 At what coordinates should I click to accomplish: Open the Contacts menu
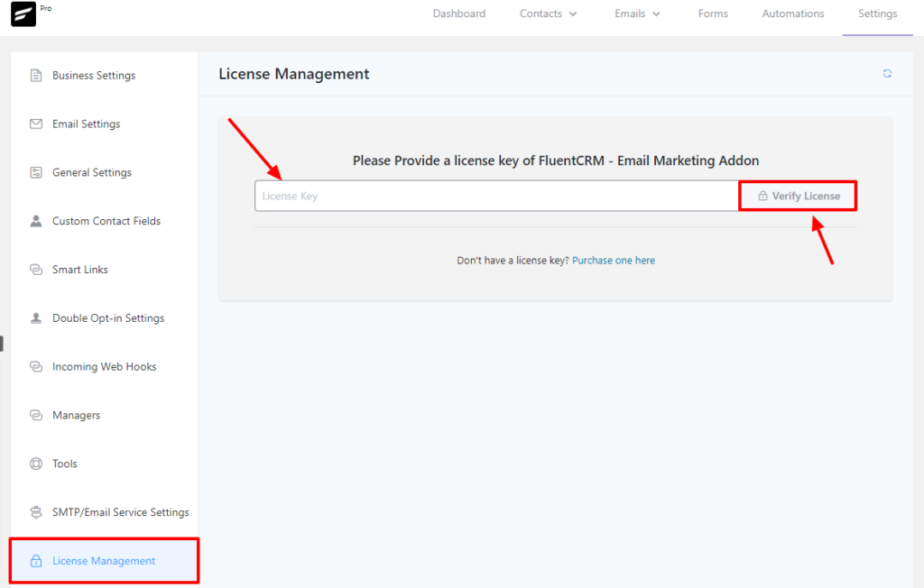[548, 14]
